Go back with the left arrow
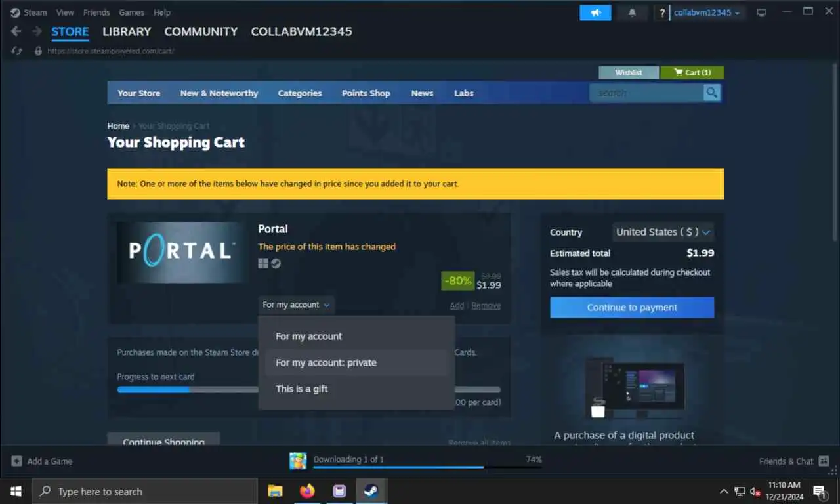Image resolution: width=840 pixels, height=504 pixels. (x=16, y=31)
